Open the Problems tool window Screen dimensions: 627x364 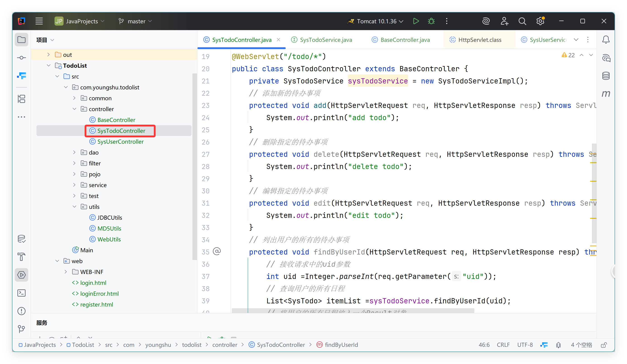[x=21, y=311]
